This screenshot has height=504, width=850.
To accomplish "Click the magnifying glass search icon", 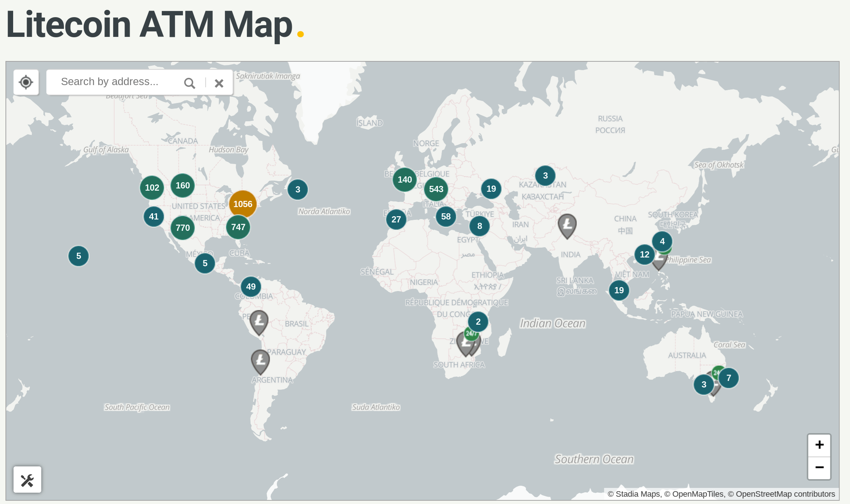I will [x=190, y=83].
